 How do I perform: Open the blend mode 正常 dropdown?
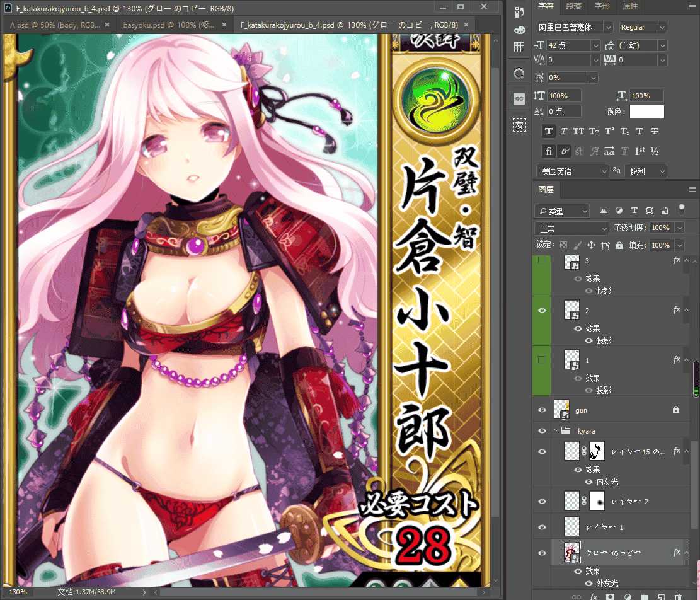pos(571,229)
